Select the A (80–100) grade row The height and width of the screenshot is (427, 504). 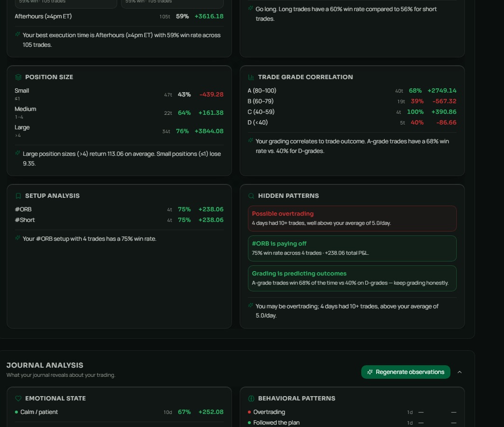click(352, 91)
